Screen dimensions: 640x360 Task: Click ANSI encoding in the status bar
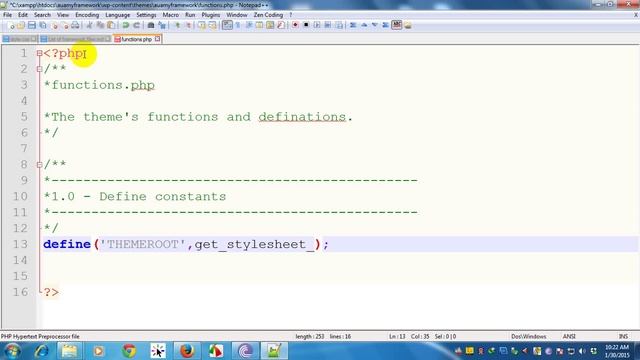(x=569, y=336)
